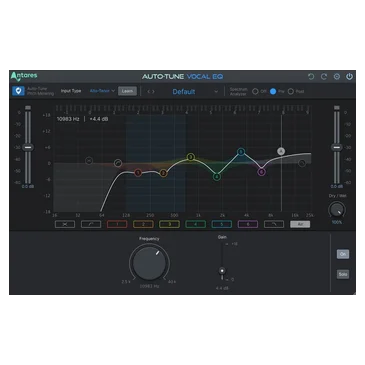Click the high-shelf node at graph's right
Screen dimensions: 365x365
[x=302, y=163]
